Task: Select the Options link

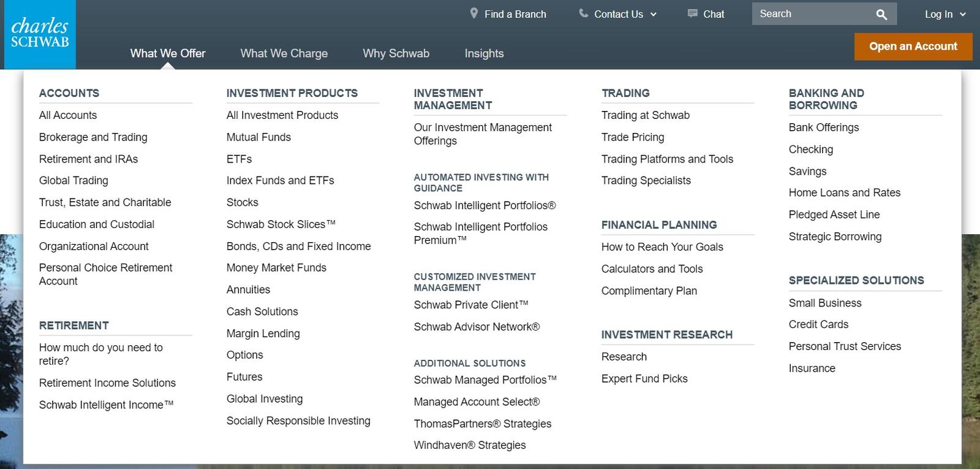Action: [244, 355]
